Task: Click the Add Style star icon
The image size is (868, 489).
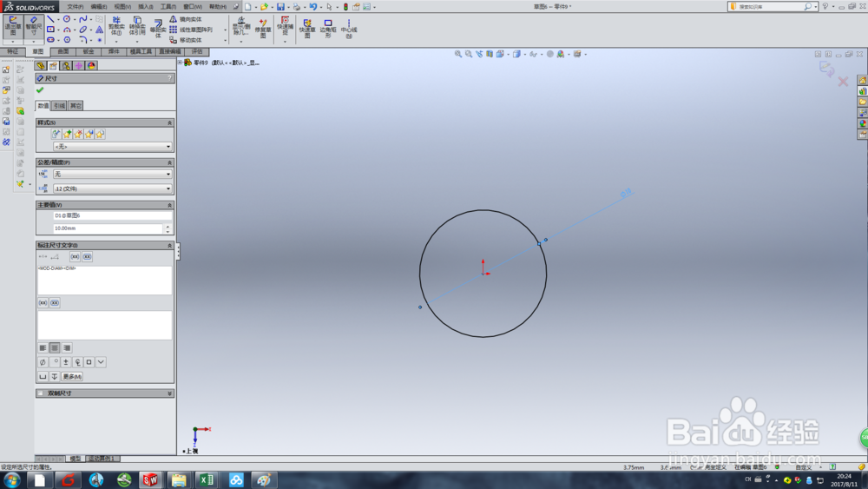Action: tap(67, 134)
